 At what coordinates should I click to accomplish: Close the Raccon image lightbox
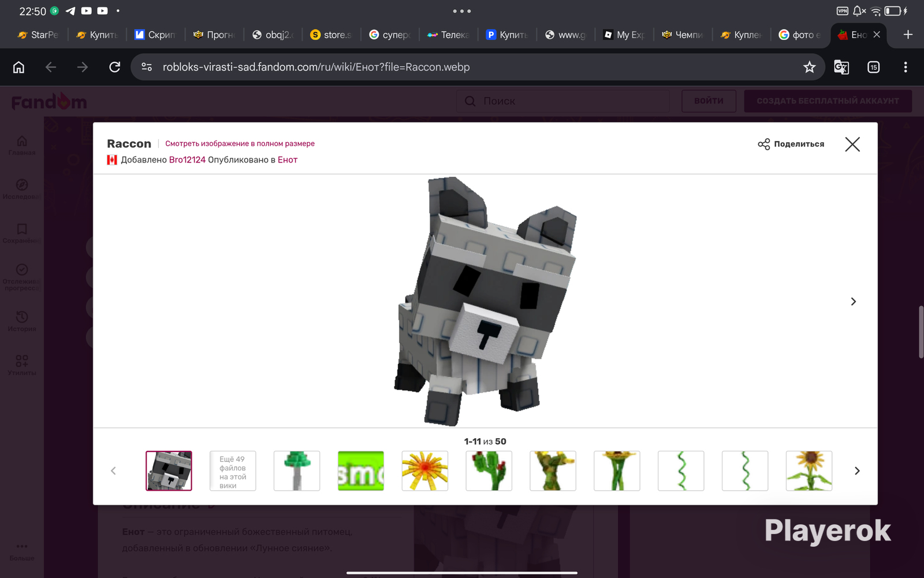click(852, 144)
